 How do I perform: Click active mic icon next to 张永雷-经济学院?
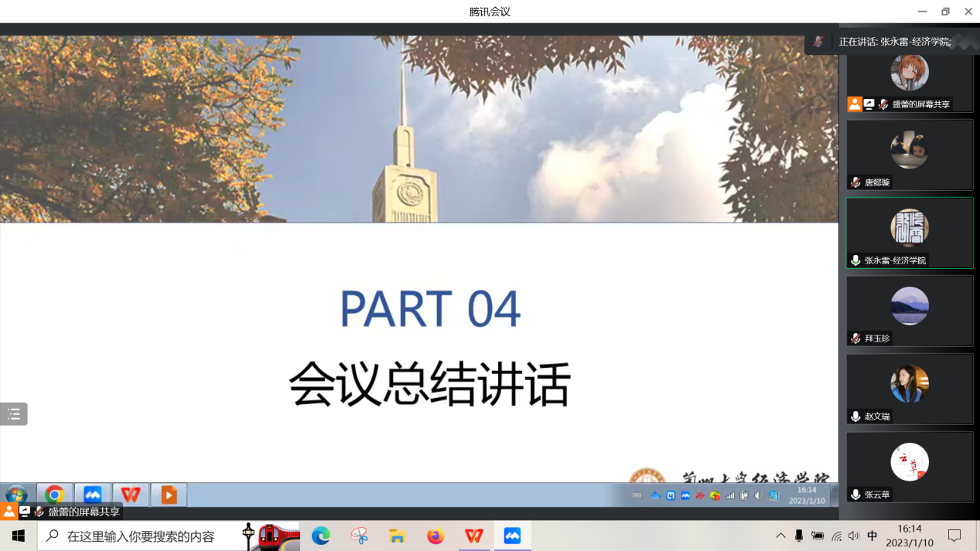pos(855,260)
